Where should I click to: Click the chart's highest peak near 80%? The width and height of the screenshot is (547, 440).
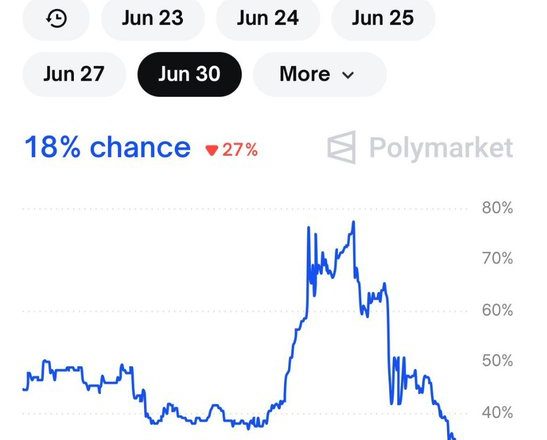pyautogui.click(x=353, y=222)
